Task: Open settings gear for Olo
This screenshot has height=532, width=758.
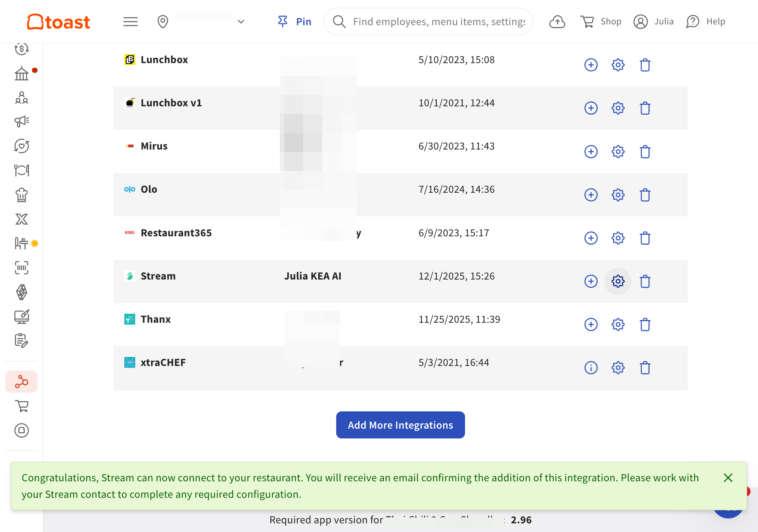Action: pyautogui.click(x=618, y=195)
